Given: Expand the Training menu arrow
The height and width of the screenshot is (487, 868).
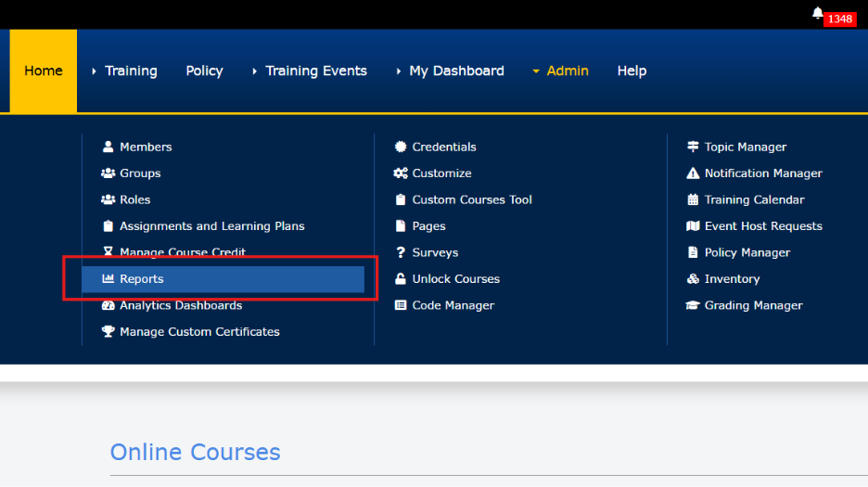Looking at the screenshot, I should coord(94,70).
